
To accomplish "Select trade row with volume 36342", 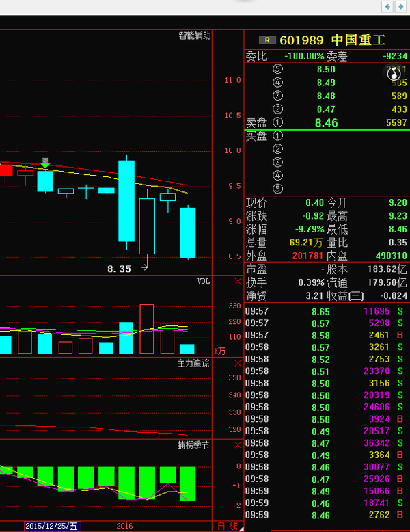I will 325,443.
